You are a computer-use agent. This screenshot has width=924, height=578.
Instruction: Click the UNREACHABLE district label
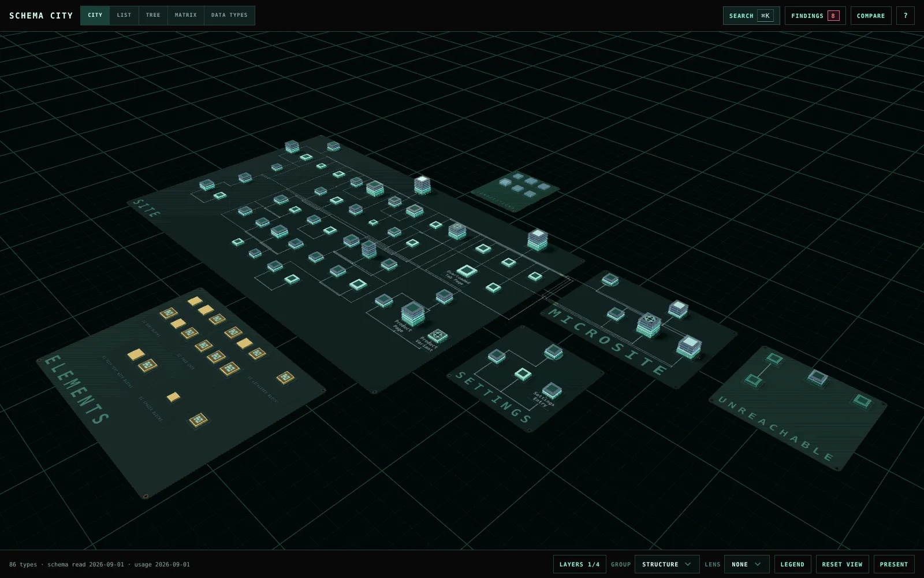776,428
